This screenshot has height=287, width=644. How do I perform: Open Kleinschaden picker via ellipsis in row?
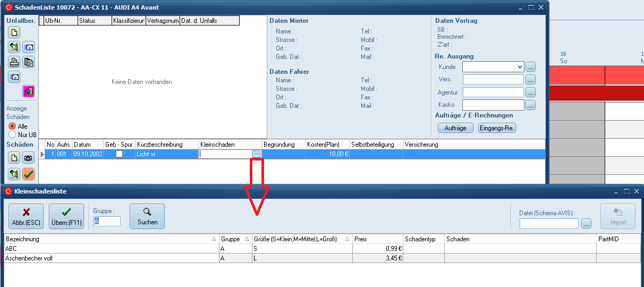[x=257, y=154]
